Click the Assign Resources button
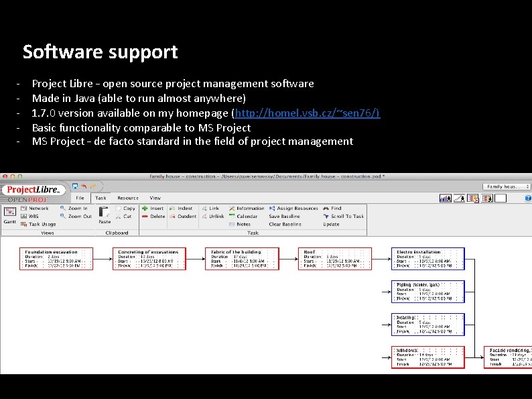 [x=294, y=208]
